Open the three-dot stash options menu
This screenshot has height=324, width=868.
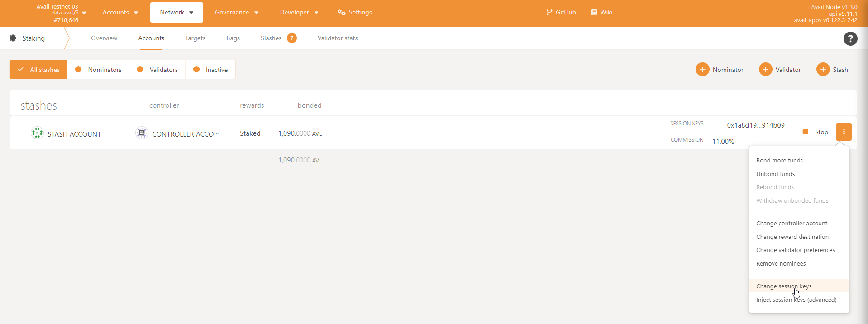[843, 132]
